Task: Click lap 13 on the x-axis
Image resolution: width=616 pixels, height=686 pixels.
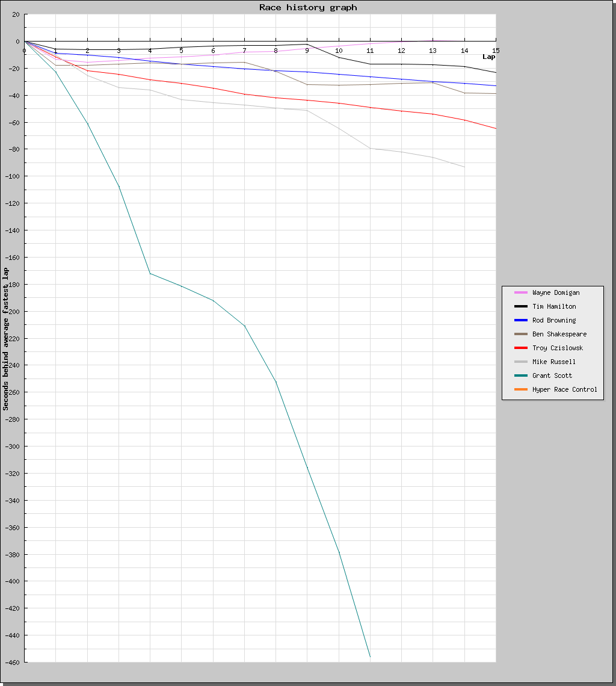Action: tap(433, 51)
